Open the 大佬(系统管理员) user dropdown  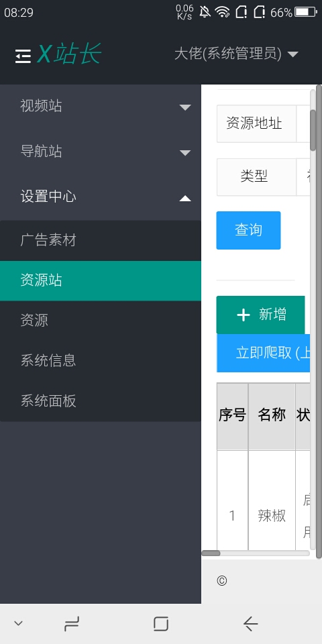point(236,54)
